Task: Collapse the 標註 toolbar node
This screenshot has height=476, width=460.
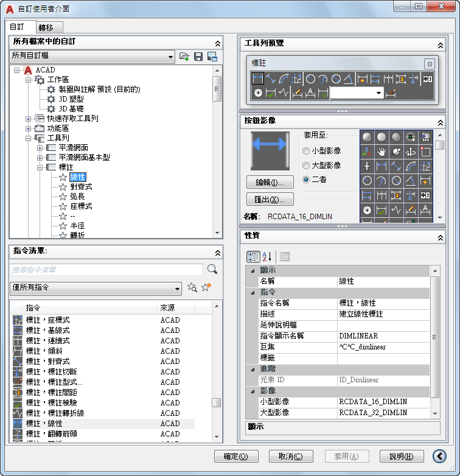Action: [x=40, y=167]
